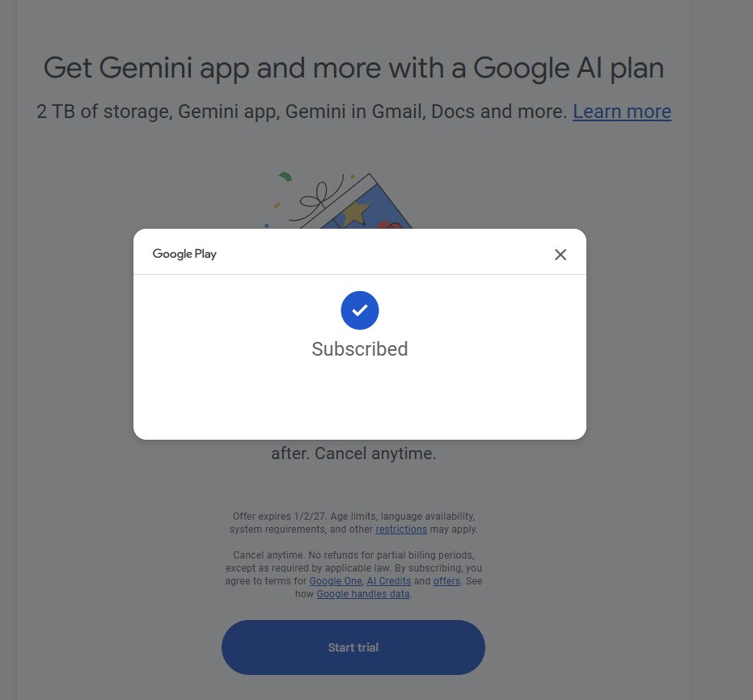Click the blue checkmark icon
753x700 pixels.
(360, 310)
